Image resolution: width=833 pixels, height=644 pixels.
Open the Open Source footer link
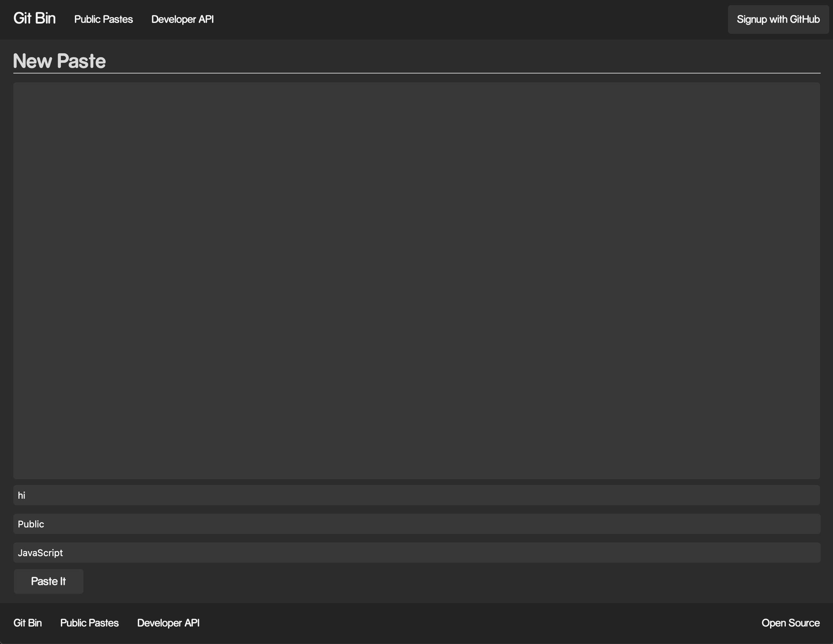(790, 623)
